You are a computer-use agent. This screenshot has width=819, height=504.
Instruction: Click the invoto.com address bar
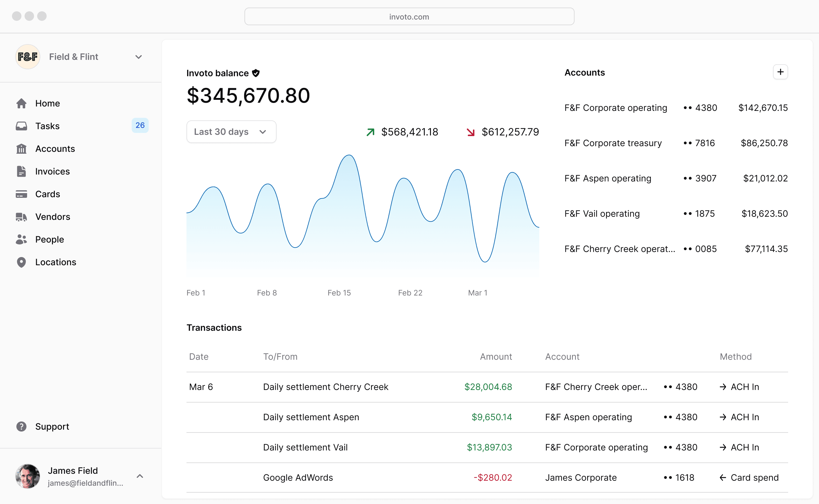click(x=409, y=16)
